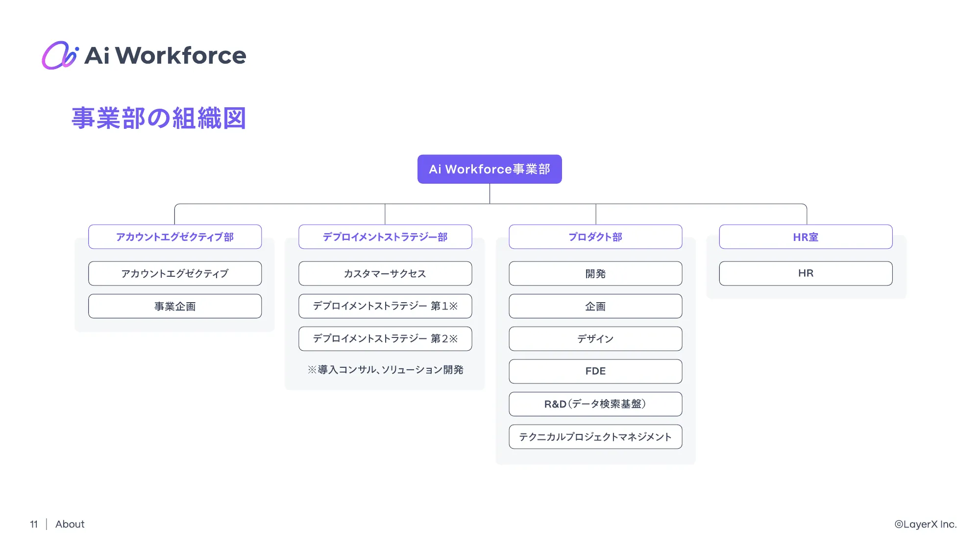Click the FDE box under プロダクト部

point(595,371)
